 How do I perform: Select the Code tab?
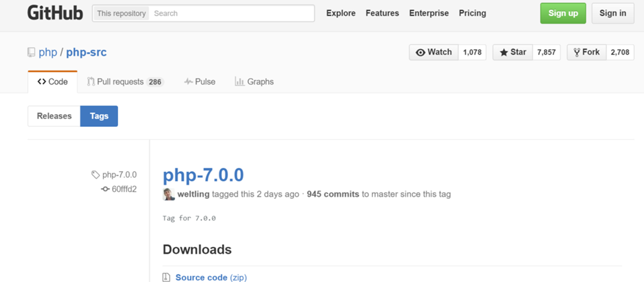(52, 82)
